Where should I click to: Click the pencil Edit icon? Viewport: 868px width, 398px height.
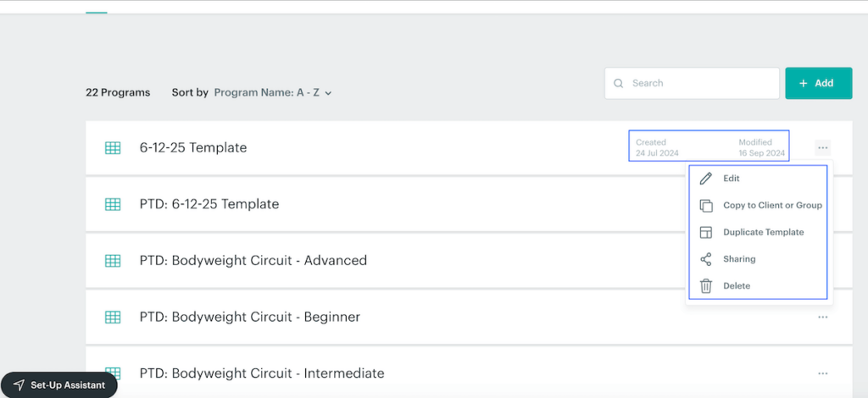pos(706,179)
